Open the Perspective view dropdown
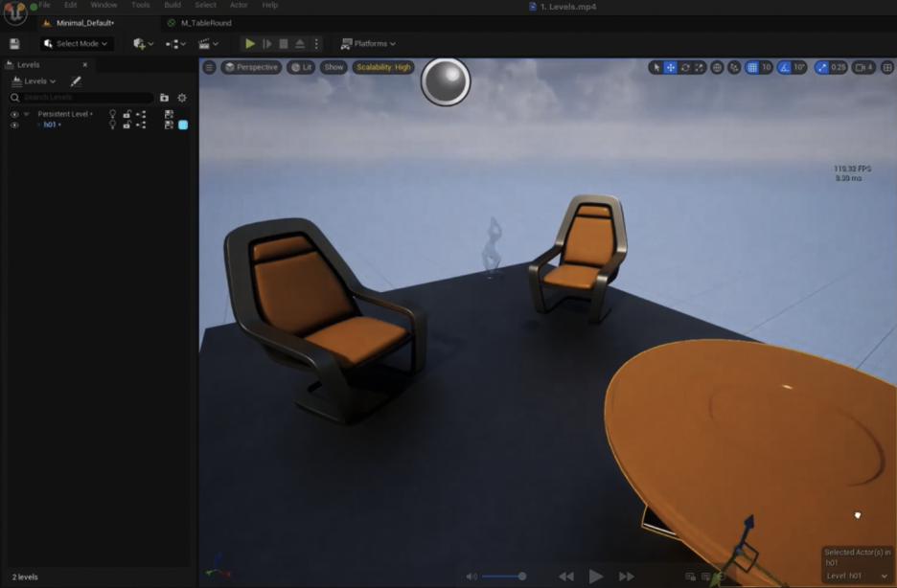Viewport: 897px width, 588px height. point(251,67)
